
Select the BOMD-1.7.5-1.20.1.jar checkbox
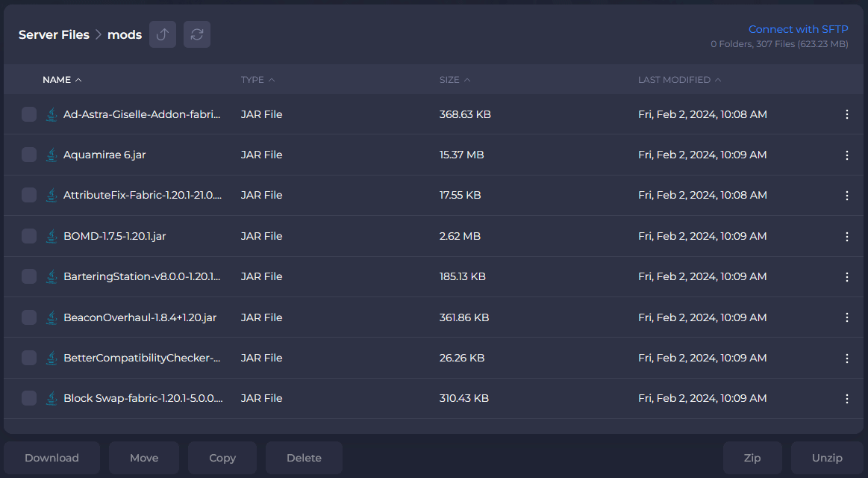click(x=29, y=236)
